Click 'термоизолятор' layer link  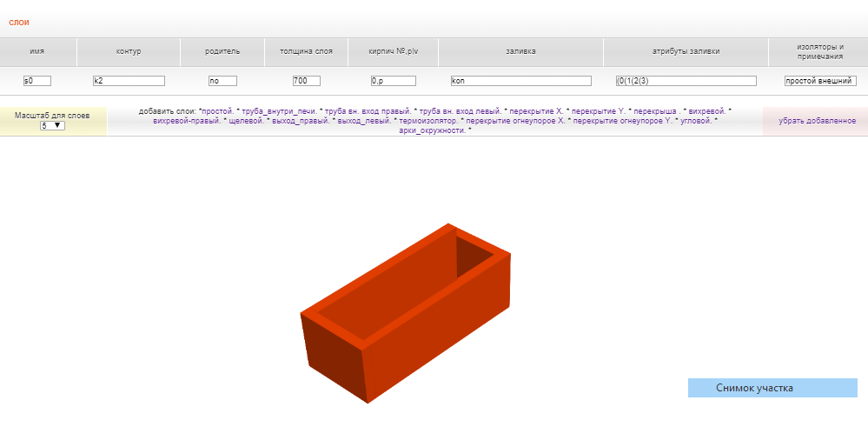click(x=427, y=121)
